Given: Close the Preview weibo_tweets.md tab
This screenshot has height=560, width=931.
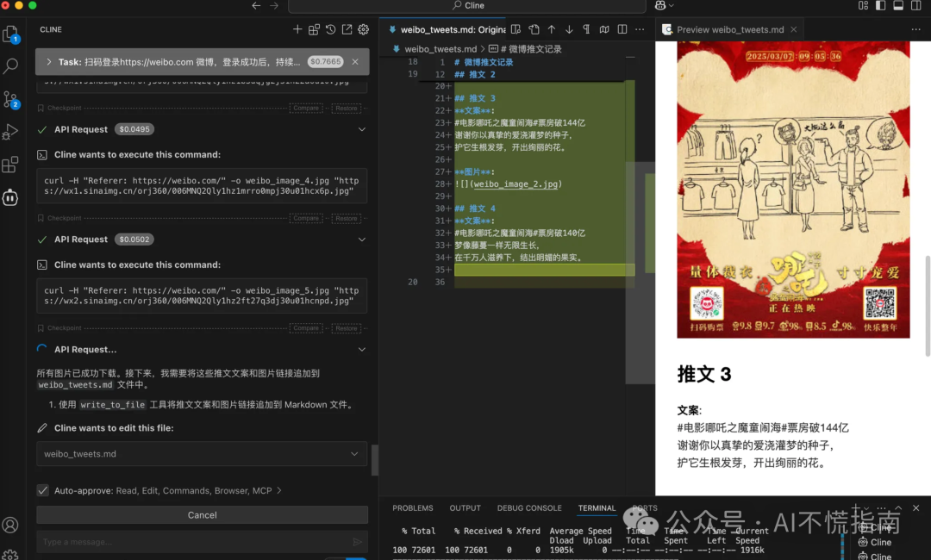Looking at the screenshot, I should (794, 29).
